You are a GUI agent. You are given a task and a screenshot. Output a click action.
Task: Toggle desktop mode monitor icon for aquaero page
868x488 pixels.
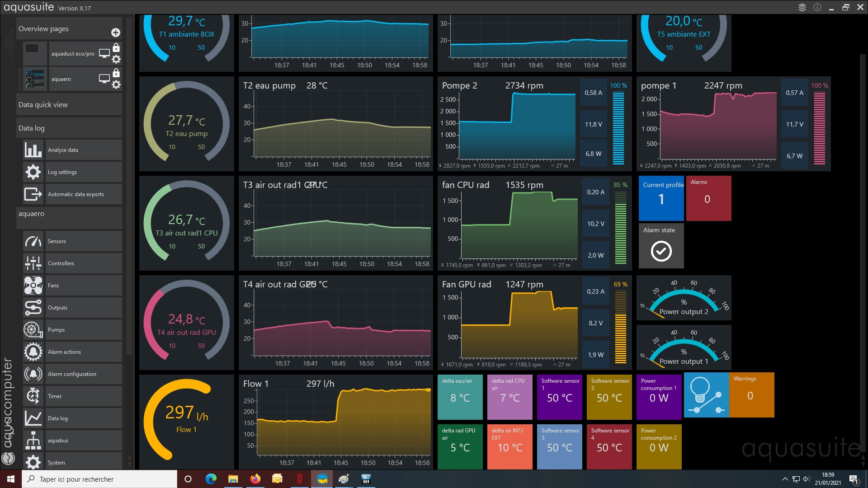(104, 79)
